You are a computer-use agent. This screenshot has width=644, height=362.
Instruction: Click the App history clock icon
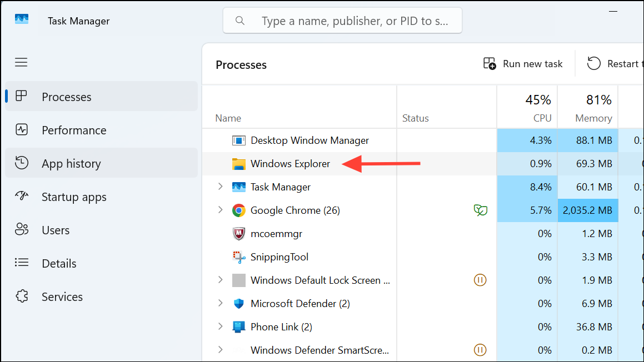click(x=21, y=163)
